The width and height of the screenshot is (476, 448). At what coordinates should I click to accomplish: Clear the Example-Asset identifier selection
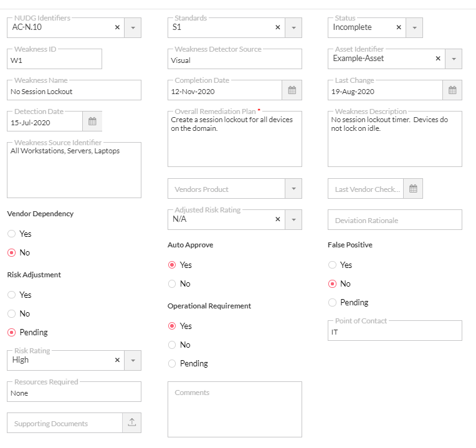click(438, 59)
